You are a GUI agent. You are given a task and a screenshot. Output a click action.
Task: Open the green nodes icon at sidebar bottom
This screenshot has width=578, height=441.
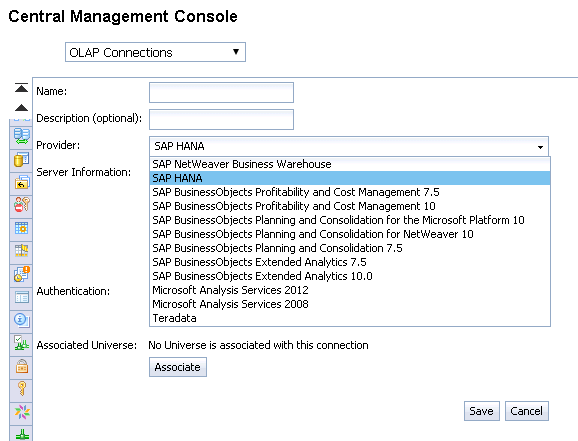tap(21, 434)
